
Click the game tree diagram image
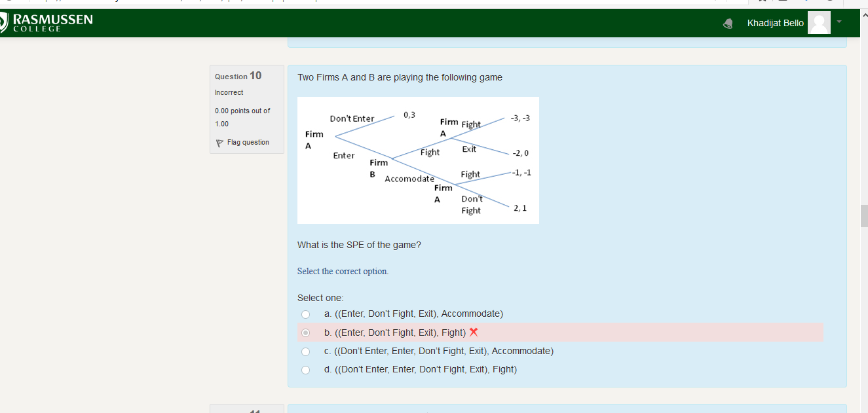point(418,160)
